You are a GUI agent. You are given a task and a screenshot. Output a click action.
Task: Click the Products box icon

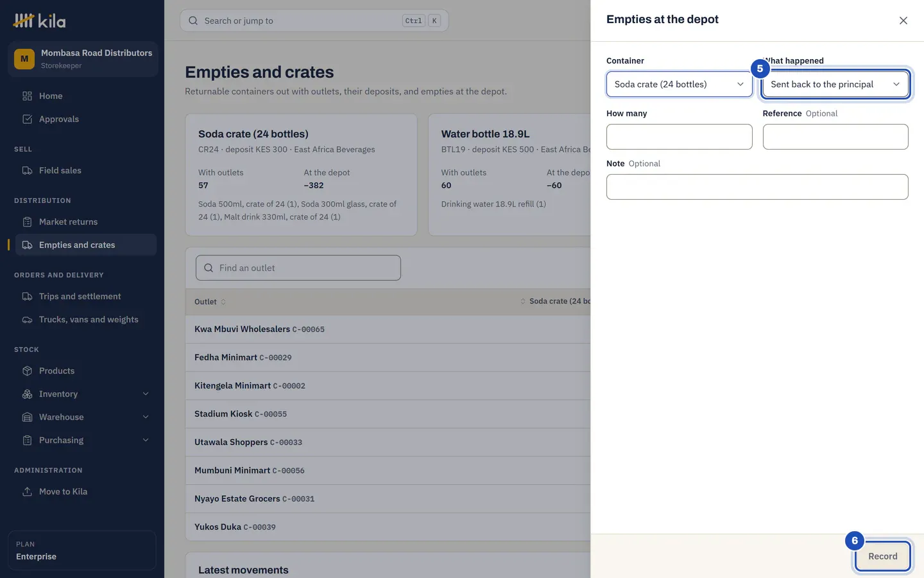coord(27,371)
